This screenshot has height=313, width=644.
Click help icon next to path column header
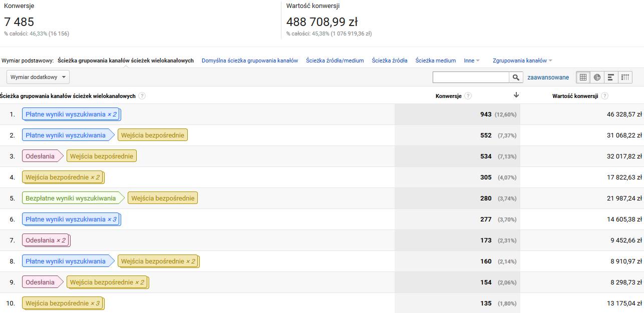tap(142, 96)
